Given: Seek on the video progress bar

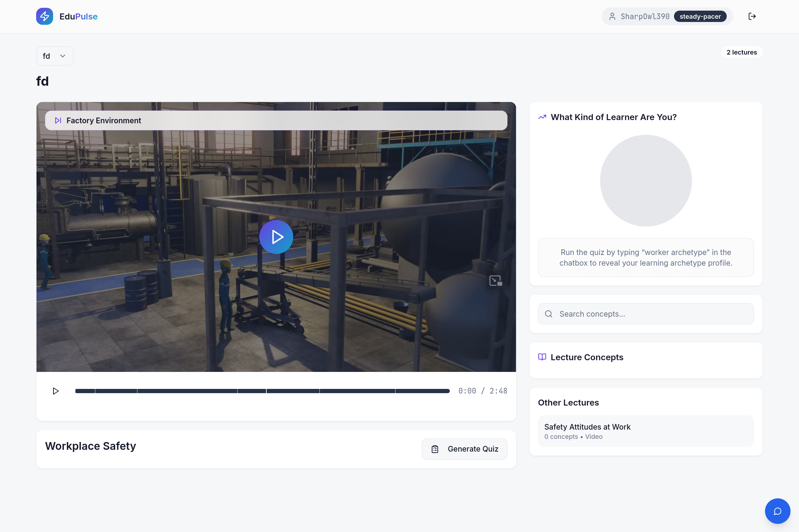Looking at the screenshot, I should (x=262, y=391).
